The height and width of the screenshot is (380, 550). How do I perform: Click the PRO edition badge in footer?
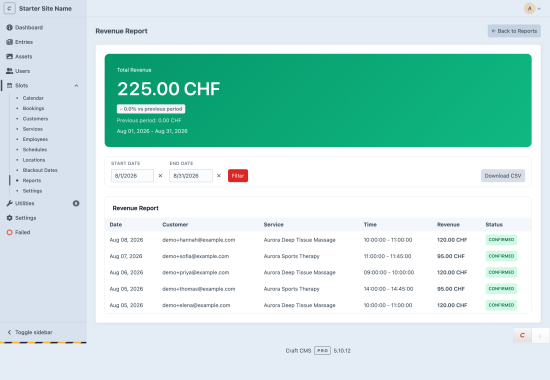(x=322, y=351)
